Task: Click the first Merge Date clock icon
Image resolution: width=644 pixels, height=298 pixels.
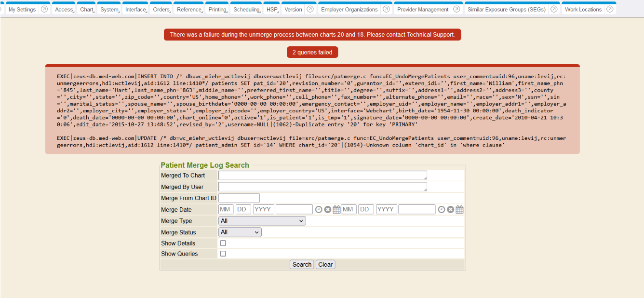Action: tap(319, 210)
